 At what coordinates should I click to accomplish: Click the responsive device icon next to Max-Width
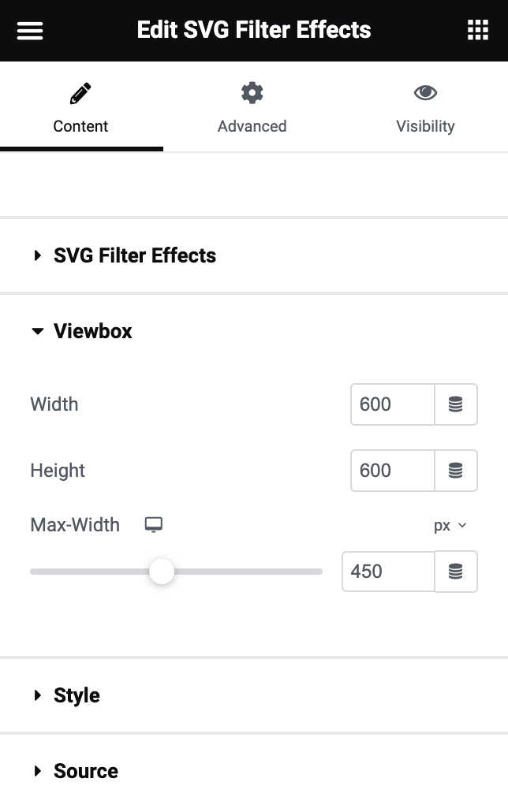pyautogui.click(x=153, y=524)
